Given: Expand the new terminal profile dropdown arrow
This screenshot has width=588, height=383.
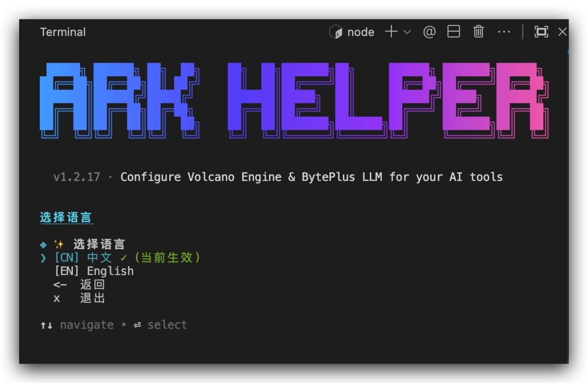Looking at the screenshot, I should coord(407,32).
